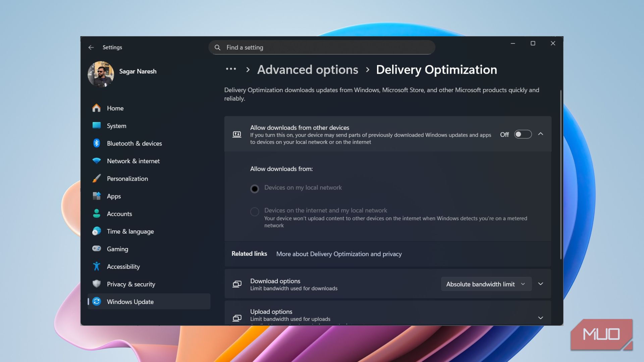Click the search magnifier icon
The height and width of the screenshot is (362, 644).
click(217, 48)
